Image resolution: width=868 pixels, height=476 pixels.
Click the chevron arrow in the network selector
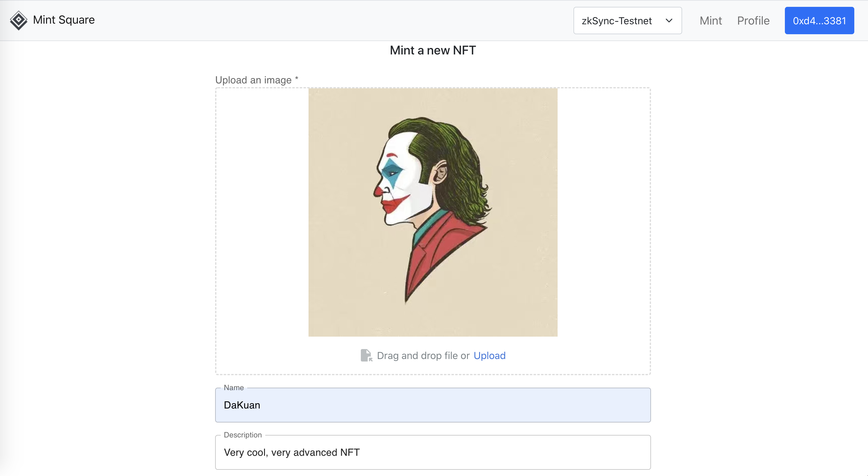pyautogui.click(x=669, y=21)
